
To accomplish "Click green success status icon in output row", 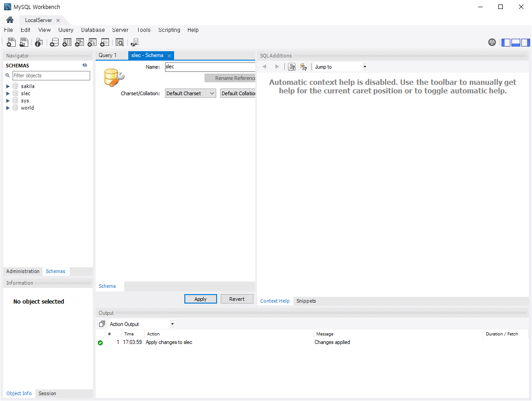I will [100, 343].
